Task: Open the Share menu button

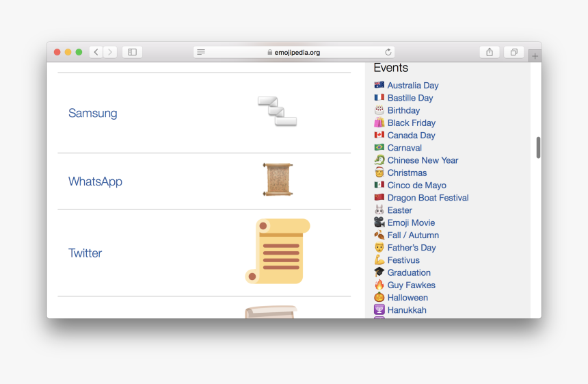Action: (x=490, y=52)
